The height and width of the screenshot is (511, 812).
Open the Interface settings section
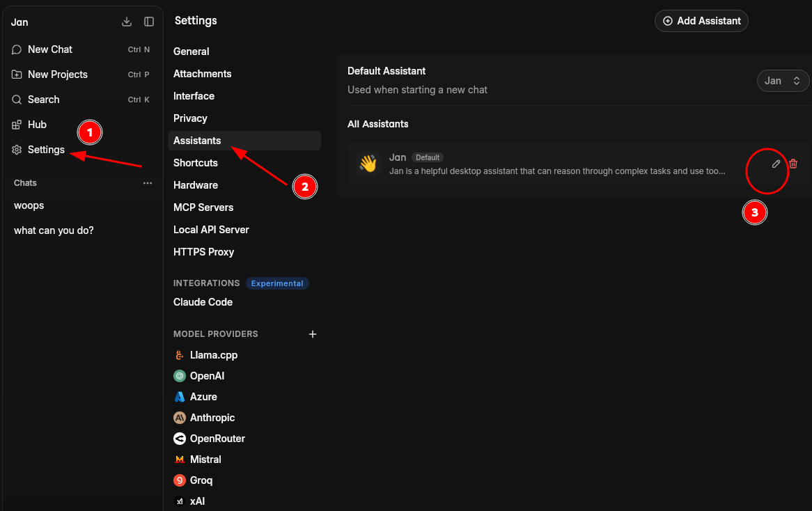194,96
